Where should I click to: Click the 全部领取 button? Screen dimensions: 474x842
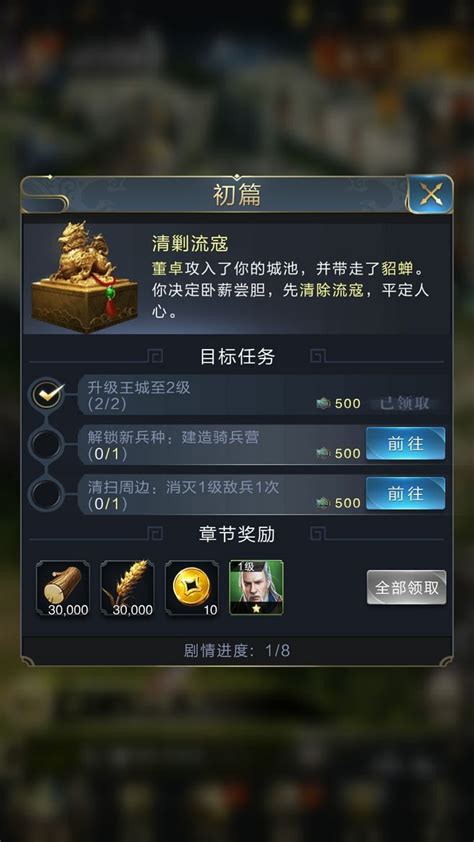406,587
